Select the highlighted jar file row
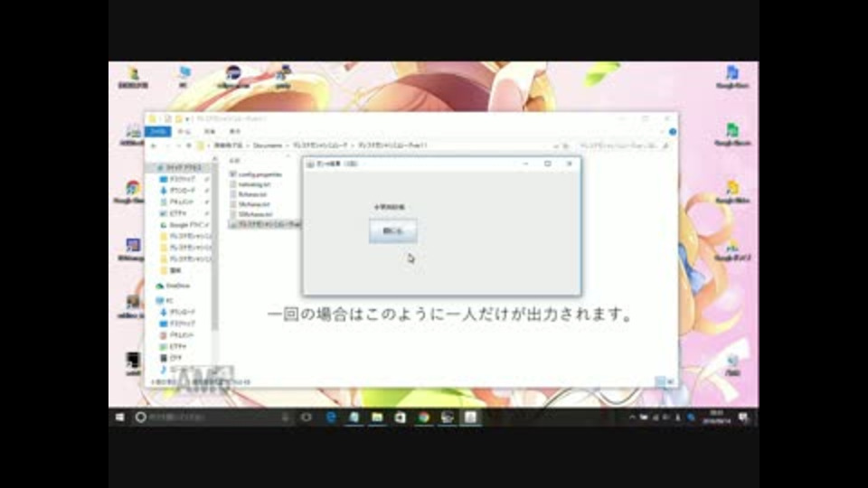The height and width of the screenshot is (488, 868). [265, 224]
